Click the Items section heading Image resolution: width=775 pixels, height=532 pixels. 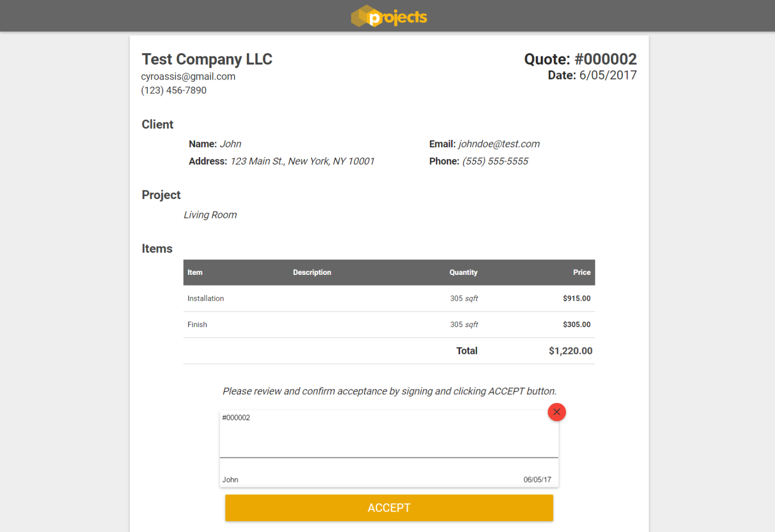pyautogui.click(x=157, y=249)
